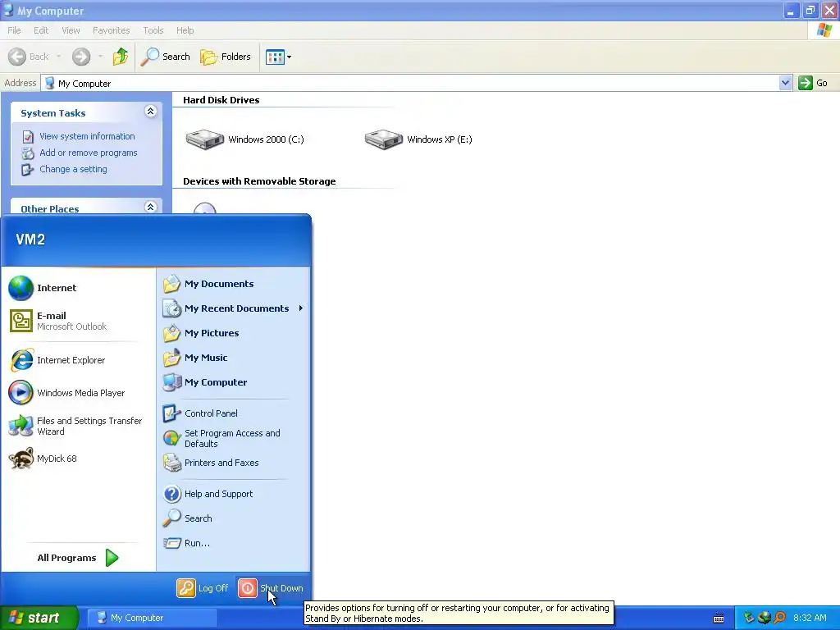Click the clock in system tray
Screen dimensions: 840x630
point(810,618)
